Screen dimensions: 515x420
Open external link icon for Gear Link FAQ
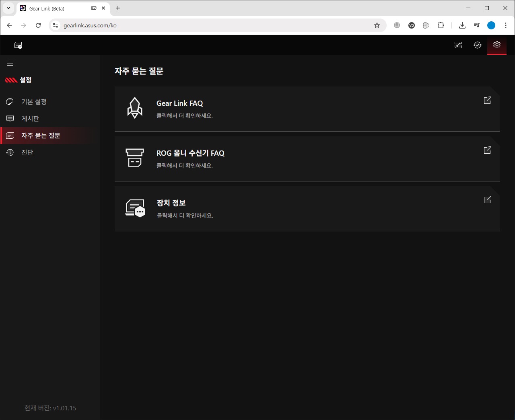[x=487, y=100]
